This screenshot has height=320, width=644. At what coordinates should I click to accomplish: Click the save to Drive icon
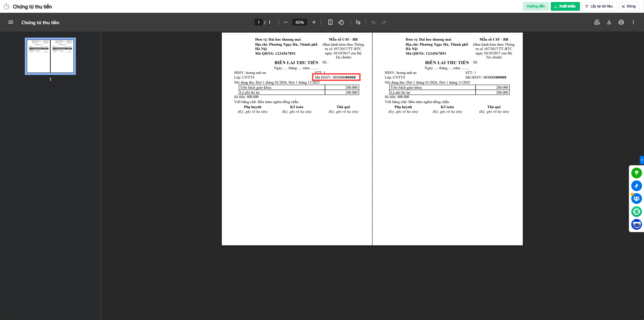tap(597, 22)
